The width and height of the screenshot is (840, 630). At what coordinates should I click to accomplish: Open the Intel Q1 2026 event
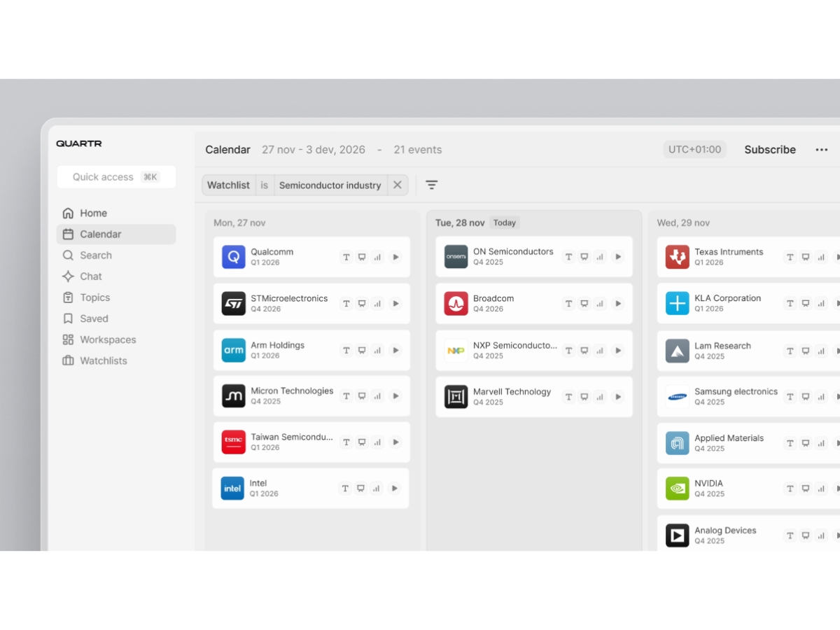coord(310,488)
